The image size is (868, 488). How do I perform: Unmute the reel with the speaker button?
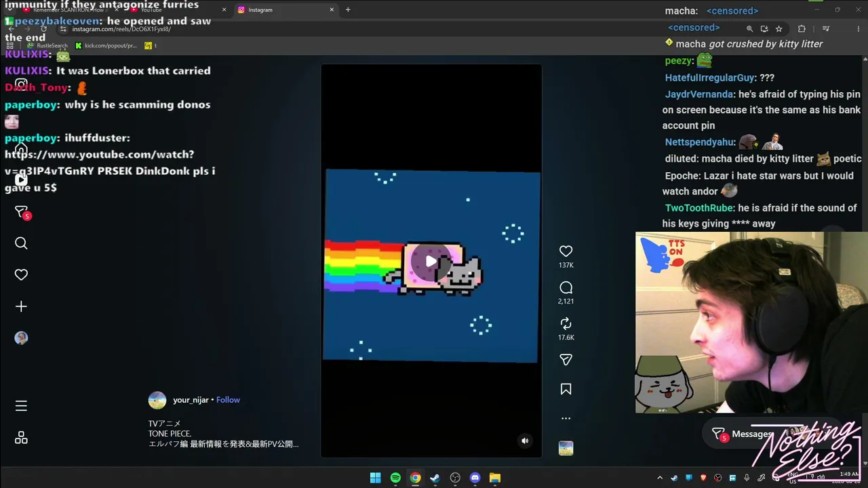(524, 441)
